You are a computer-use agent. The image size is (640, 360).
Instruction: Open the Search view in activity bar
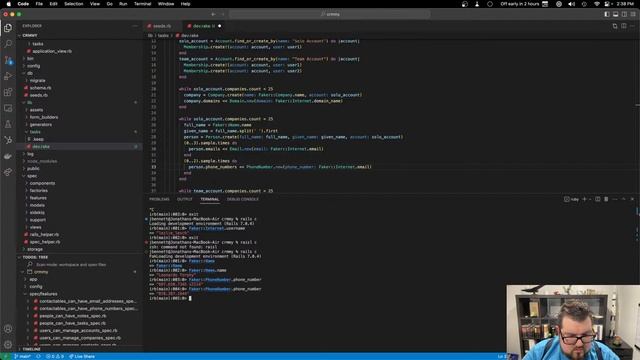[8, 44]
